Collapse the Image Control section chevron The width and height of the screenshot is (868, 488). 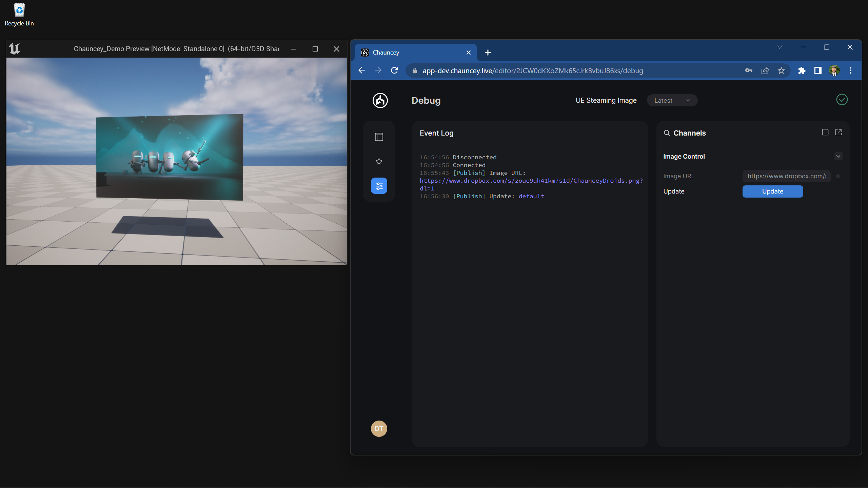(838, 156)
